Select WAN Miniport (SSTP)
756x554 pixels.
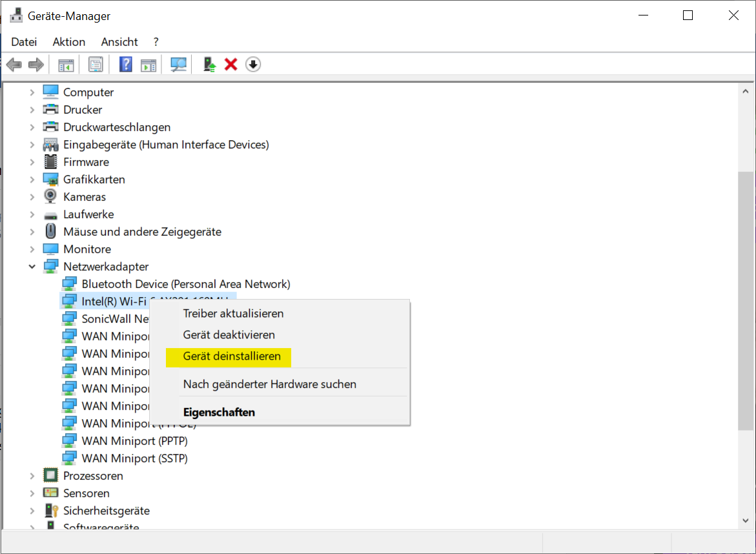[x=134, y=458]
